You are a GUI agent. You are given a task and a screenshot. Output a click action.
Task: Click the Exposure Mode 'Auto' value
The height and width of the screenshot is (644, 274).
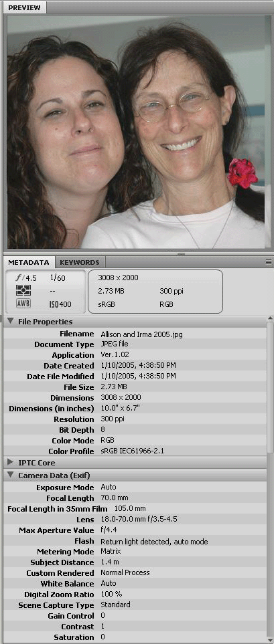pyautogui.click(x=109, y=487)
